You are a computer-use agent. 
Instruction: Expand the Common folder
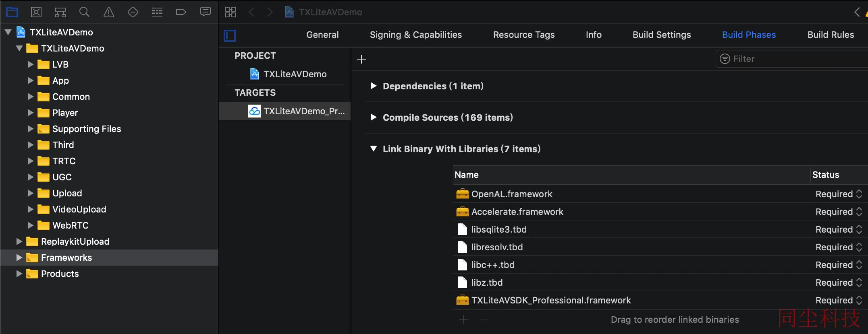[x=30, y=97]
